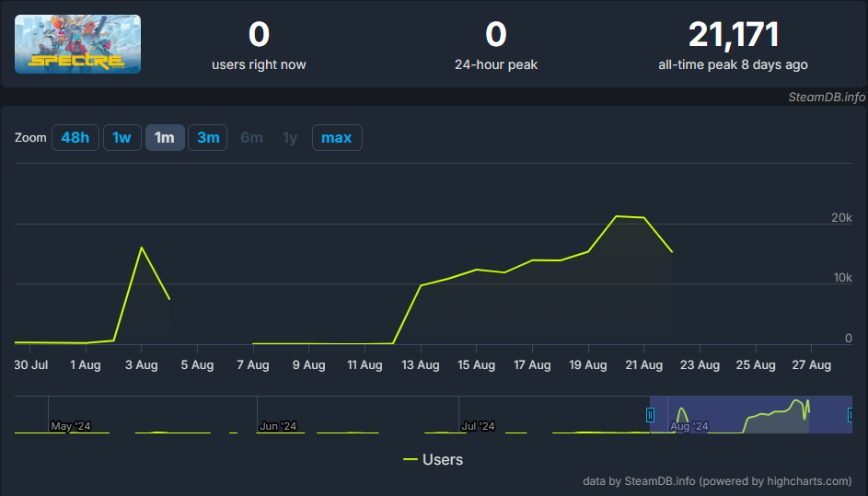This screenshot has width=868, height=496.
Task: Click the 3 Aug peak point on chart
Action: [141, 248]
